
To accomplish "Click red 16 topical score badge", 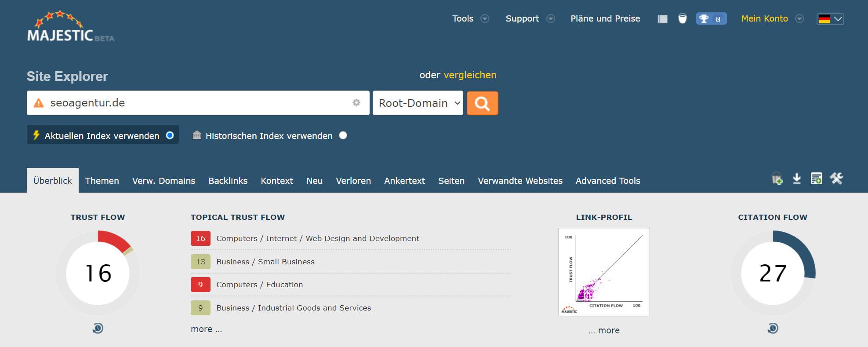I will (x=200, y=238).
